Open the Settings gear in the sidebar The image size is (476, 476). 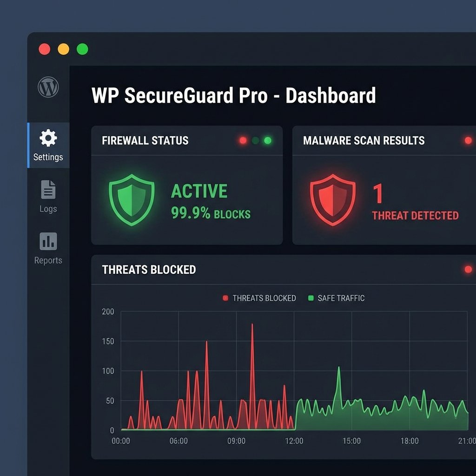48,138
